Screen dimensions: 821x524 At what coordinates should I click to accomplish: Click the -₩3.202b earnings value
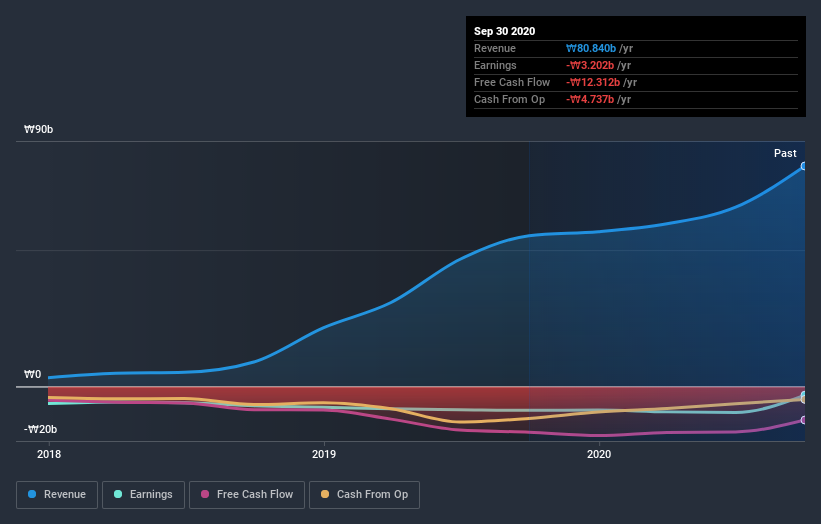pos(590,65)
